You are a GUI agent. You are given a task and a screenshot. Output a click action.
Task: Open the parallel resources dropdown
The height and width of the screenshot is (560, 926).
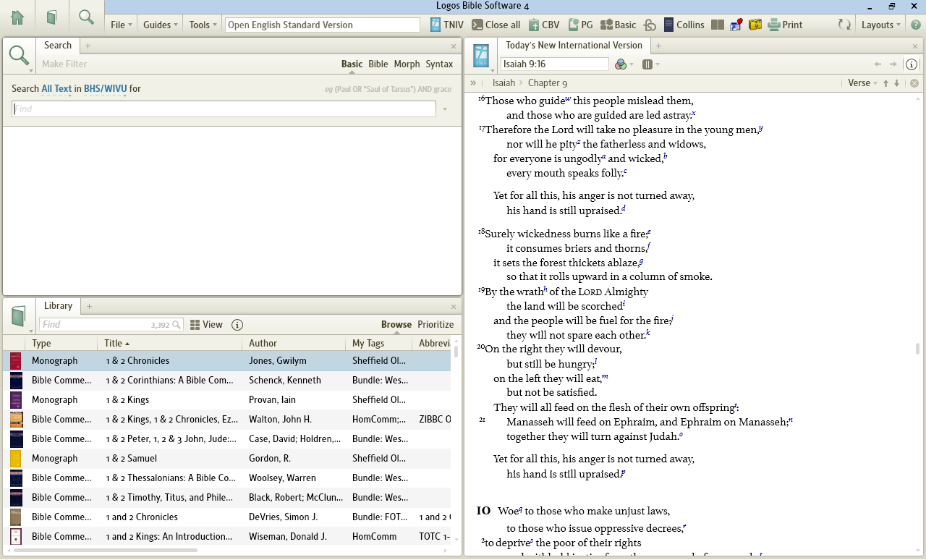651,64
